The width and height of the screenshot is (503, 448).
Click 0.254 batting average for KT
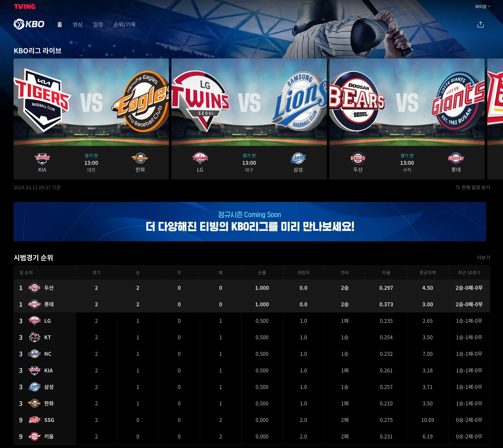coord(386,337)
